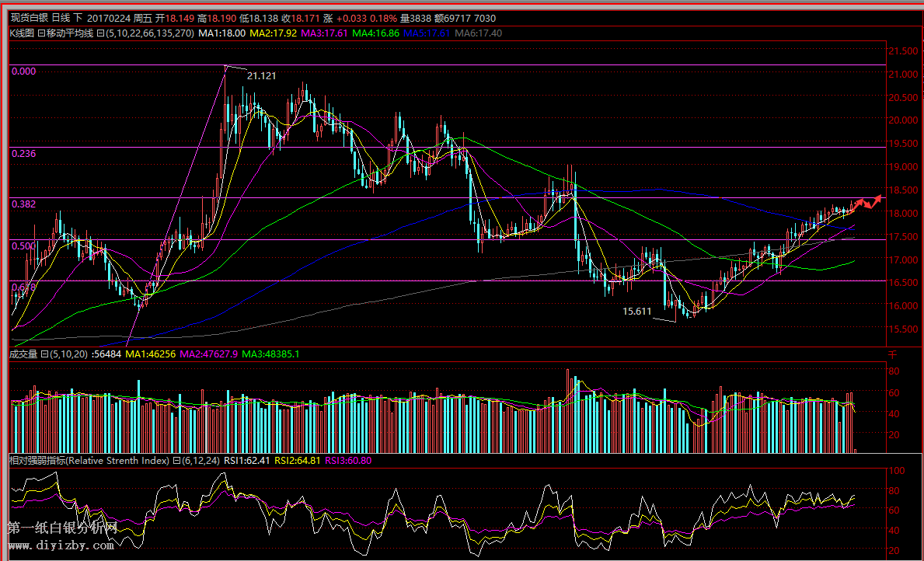Click the small box before (5,10,22,66,135,270)
The image size is (924, 561).
[x=100, y=33]
